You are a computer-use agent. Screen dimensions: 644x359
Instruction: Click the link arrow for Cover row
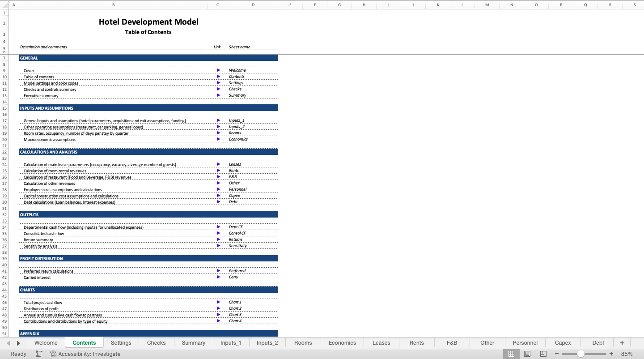[218, 70]
